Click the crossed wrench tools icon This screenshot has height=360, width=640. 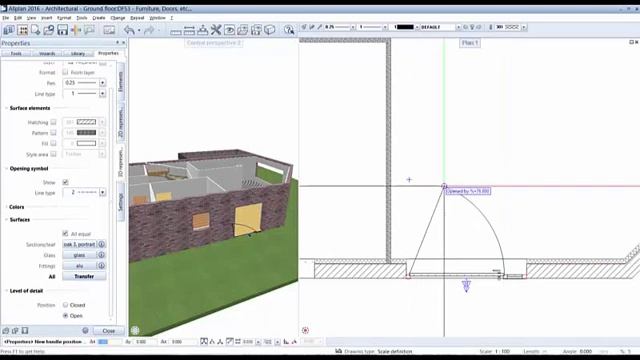point(216,30)
